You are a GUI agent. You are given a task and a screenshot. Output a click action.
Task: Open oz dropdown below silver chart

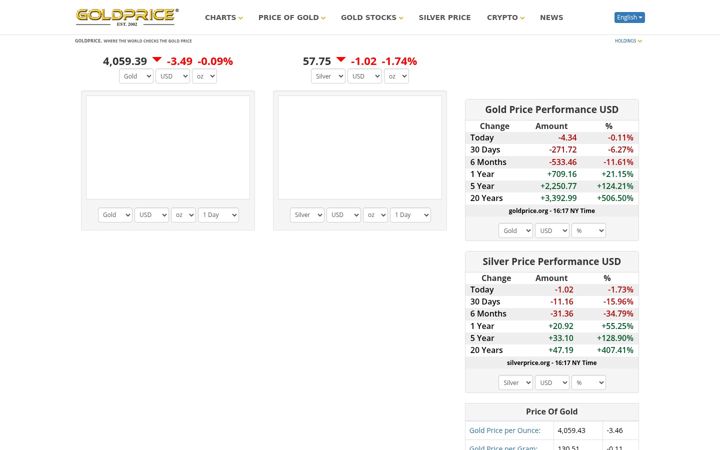point(375,215)
